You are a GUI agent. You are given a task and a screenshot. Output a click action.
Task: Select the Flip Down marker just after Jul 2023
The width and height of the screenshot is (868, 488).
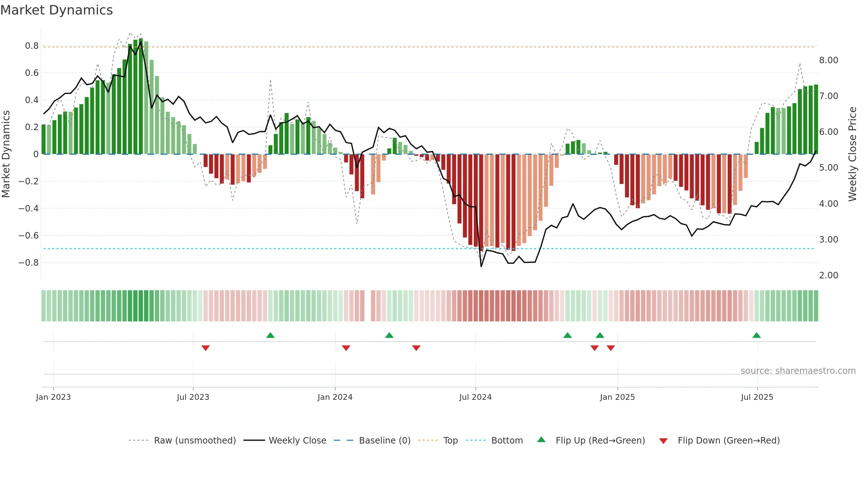pos(206,348)
